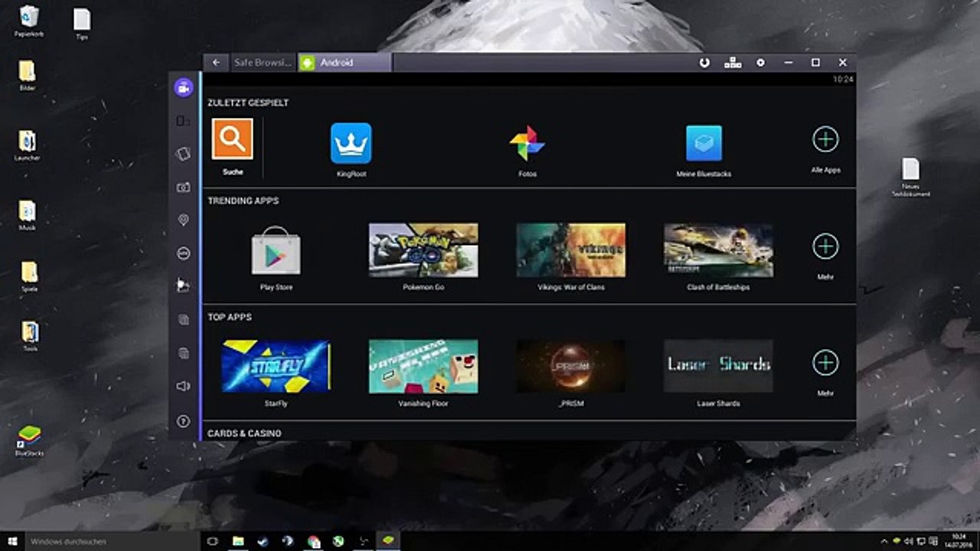Open the location pin tool in sidebar
Image resolution: width=980 pixels, height=551 pixels.
(x=183, y=220)
